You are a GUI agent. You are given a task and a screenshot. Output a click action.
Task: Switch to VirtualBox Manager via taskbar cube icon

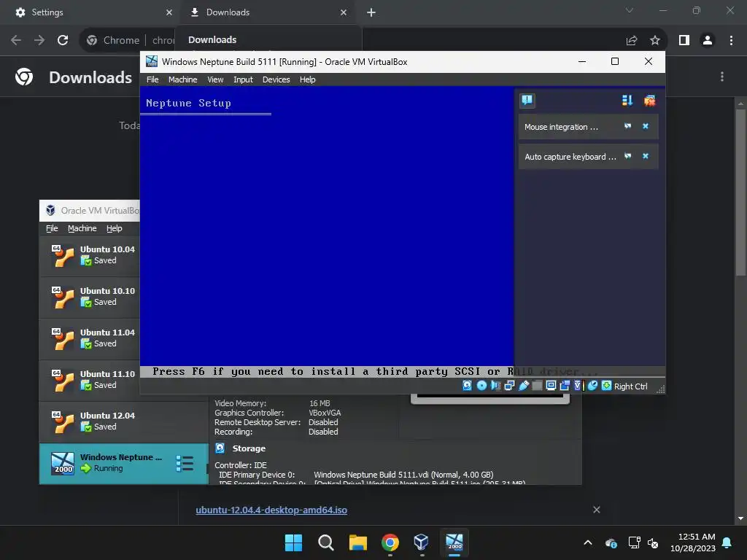point(422,542)
